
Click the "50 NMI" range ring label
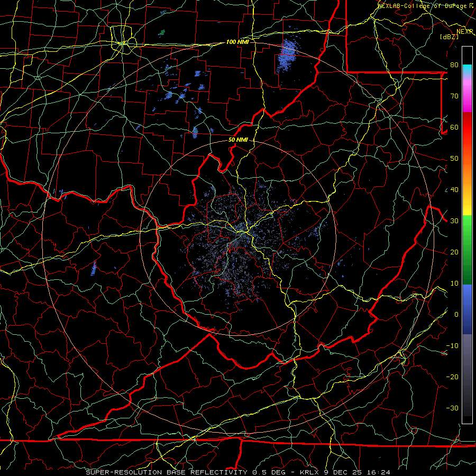[x=238, y=140]
